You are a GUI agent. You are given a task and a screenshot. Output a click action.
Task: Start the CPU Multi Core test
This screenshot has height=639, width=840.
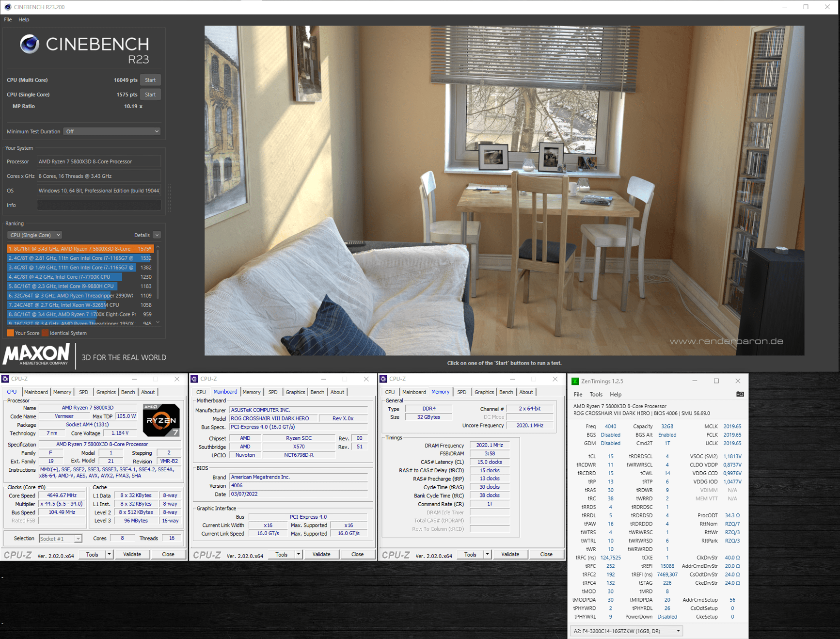coord(150,80)
